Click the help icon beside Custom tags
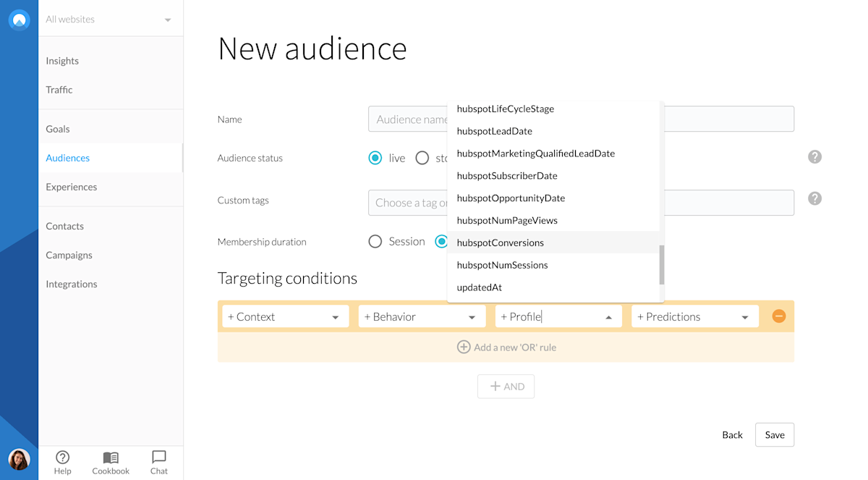This screenshot has width=868, height=480. point(814,198)
